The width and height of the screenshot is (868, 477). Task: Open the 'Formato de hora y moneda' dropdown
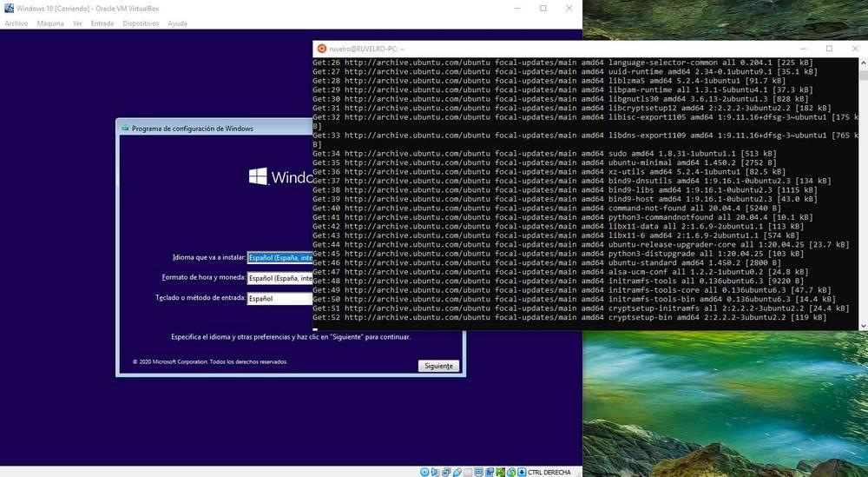[x=280, y=278]
